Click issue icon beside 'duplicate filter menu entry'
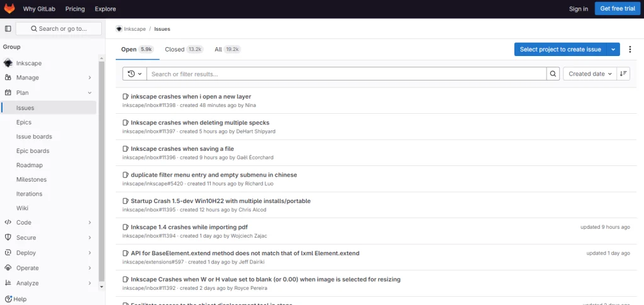Image resolution: width=644 pixels, height=305 pixels. [126, 175]
